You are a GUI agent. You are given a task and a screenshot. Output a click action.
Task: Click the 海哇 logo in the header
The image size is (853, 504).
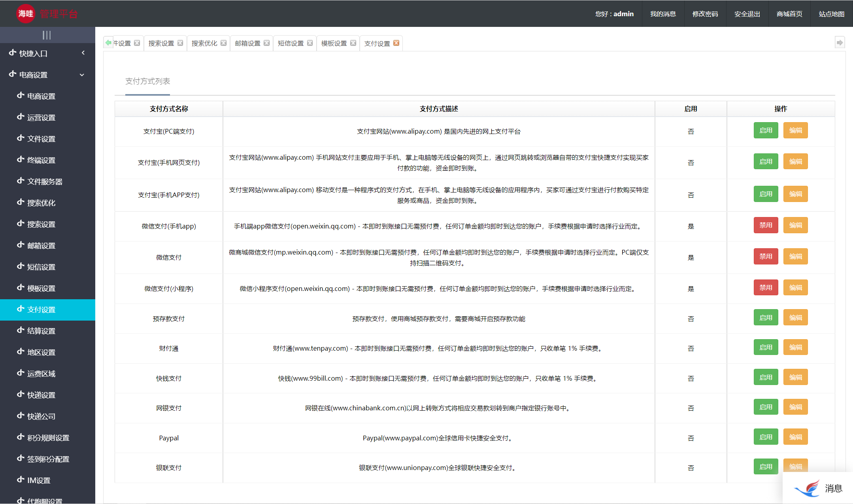(26, 14)
